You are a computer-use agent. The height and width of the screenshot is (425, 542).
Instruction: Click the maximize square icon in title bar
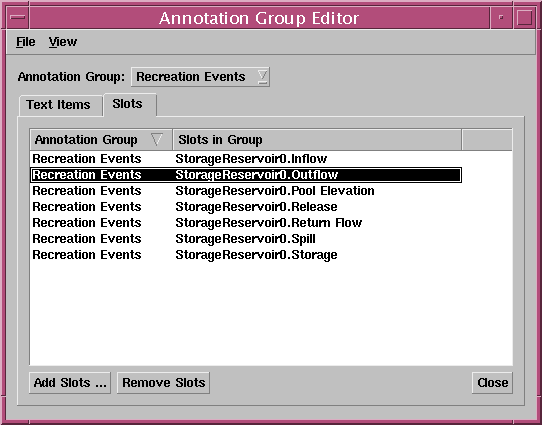[524, 17]
